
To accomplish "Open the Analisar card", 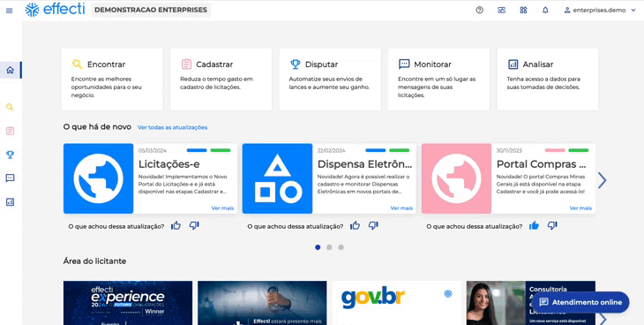I will (548, 79).
